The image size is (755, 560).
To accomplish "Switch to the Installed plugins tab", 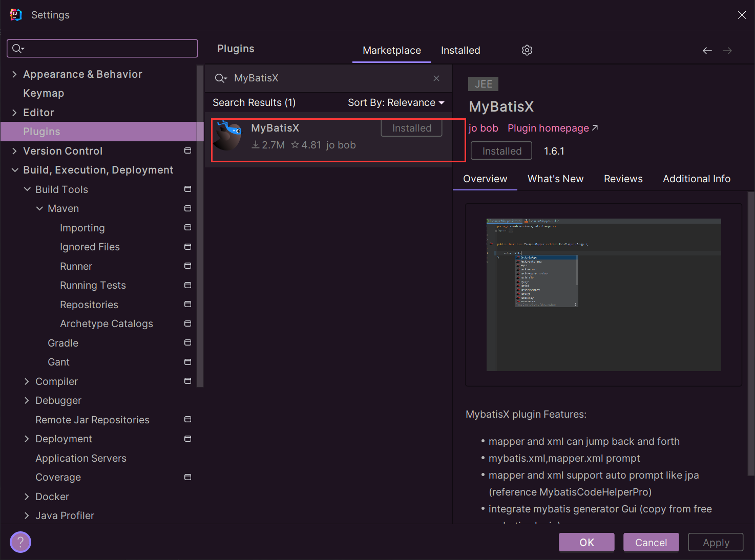I will [x=460, y=50].
